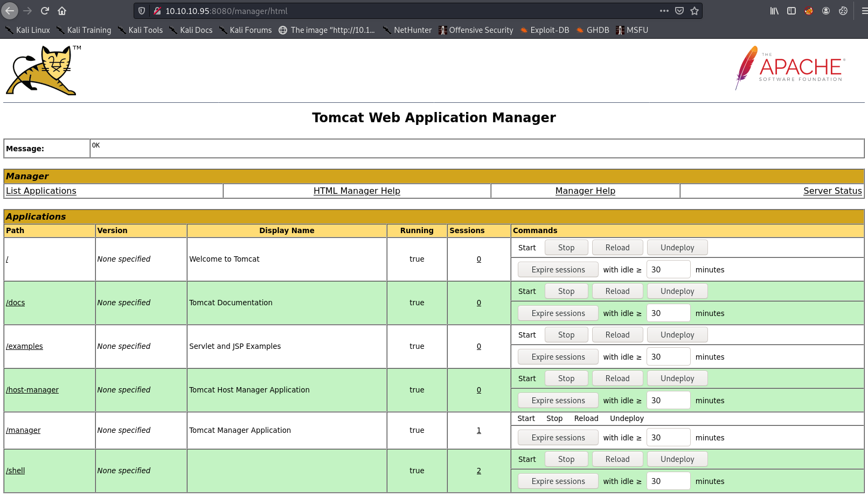The image size is (868, 498).
Task: Open the Kali Tools bookmark
Action: coord(141,30)
